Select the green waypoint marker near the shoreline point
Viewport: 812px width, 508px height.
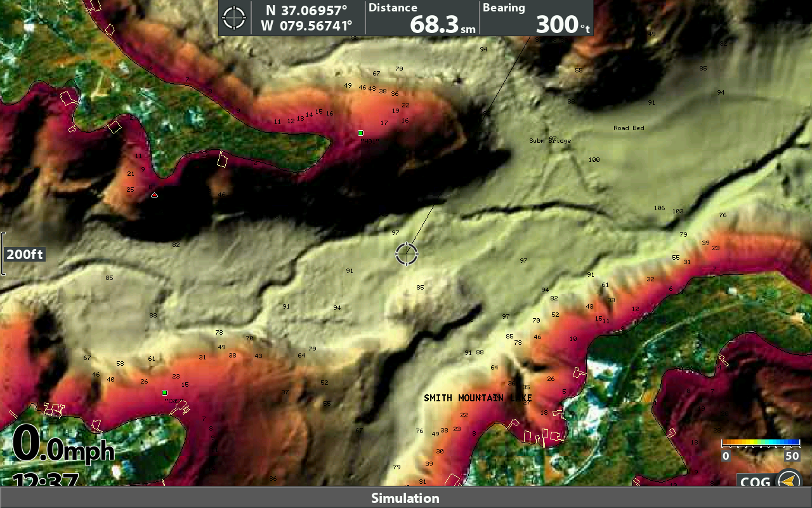tap(360, 132)
